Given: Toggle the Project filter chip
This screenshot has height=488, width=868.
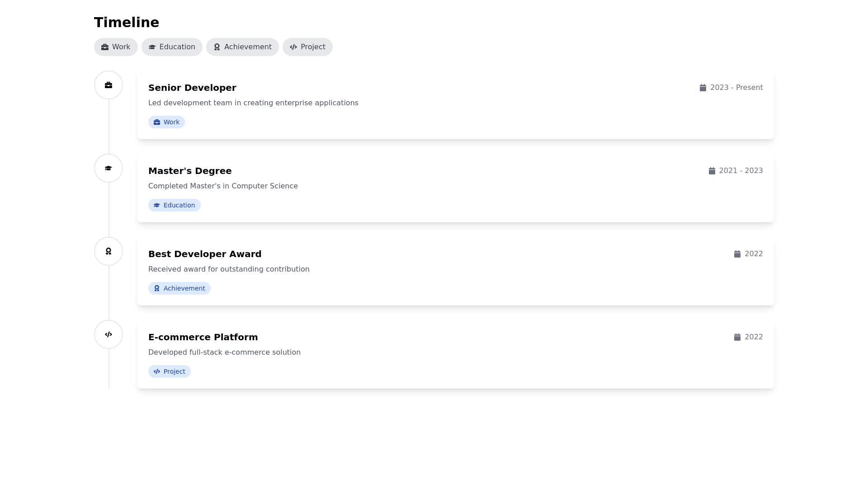Looking at the screenshot, I should [307, 47].
